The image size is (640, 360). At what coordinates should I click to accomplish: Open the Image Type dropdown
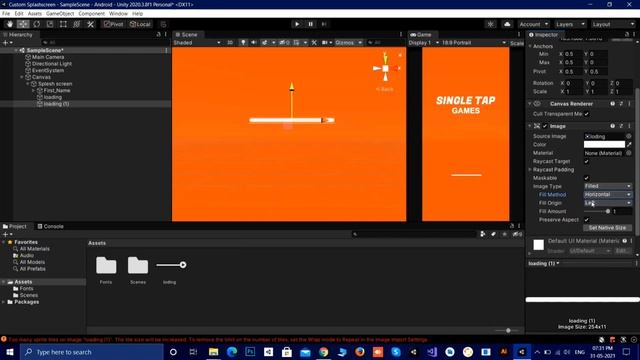pyautogui.click(x=608, y=186)
